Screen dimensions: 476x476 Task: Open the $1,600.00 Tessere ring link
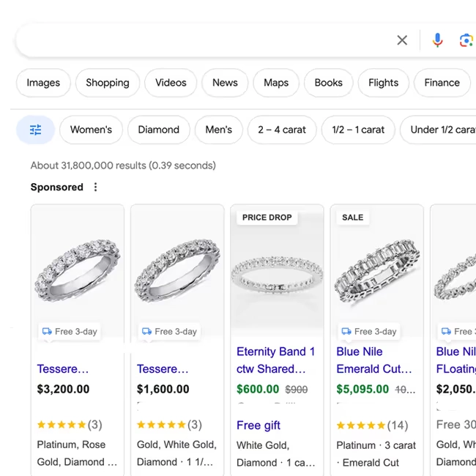[163, 369]
